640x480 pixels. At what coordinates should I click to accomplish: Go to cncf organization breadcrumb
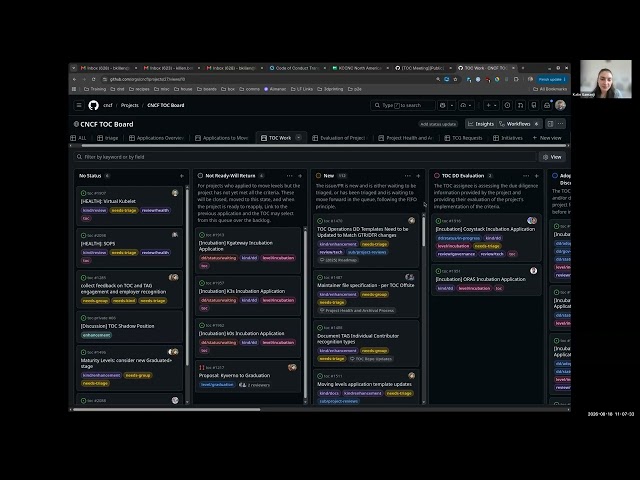(108, 105)
